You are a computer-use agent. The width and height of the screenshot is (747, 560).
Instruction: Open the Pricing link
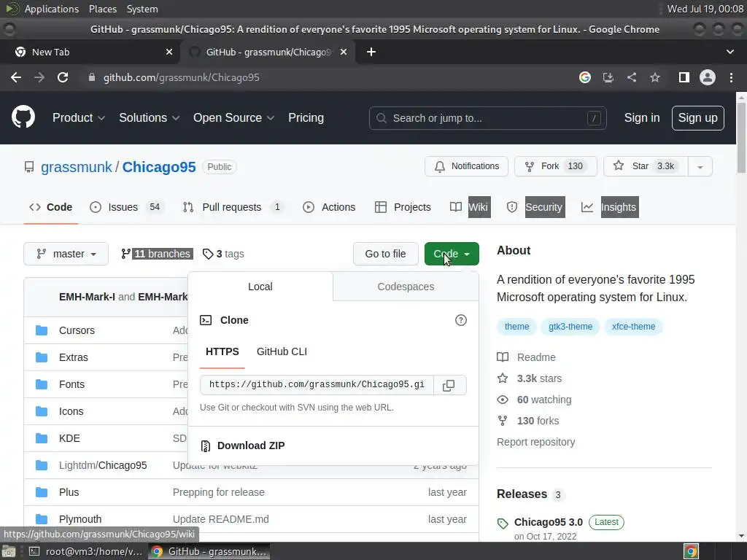pyautogui.click(x=306, y=117)
